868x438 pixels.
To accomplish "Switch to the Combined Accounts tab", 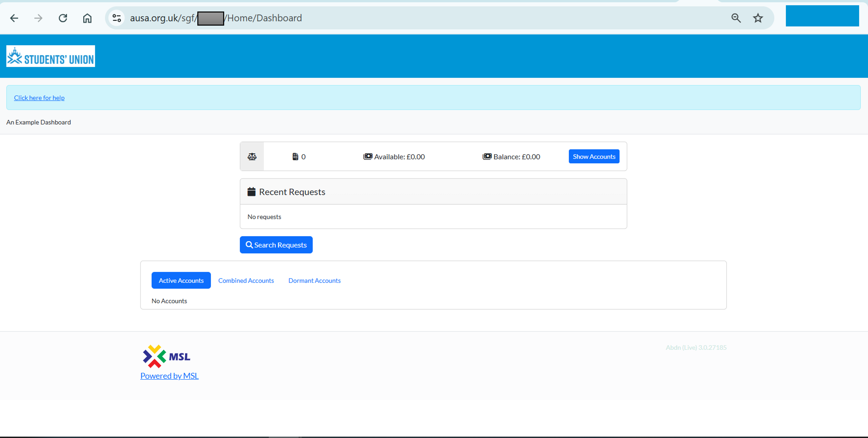I will (x=246, y=281).
